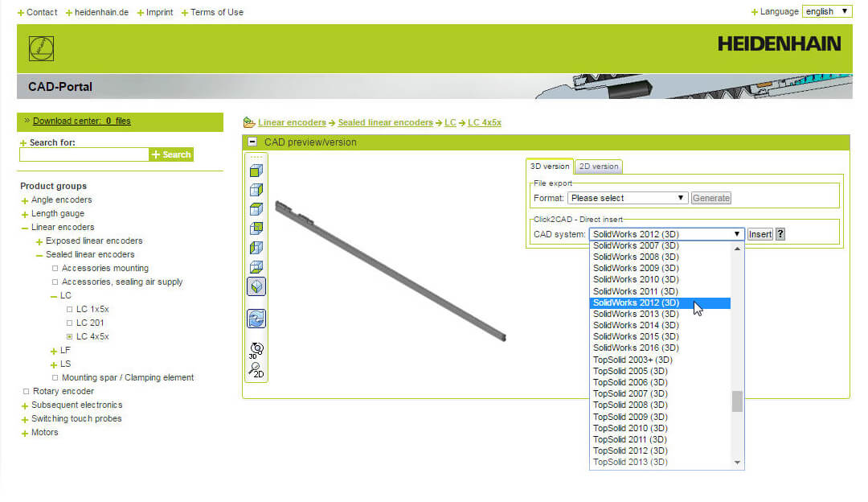Collapse the Linear encoders group

tap(24, 228)
